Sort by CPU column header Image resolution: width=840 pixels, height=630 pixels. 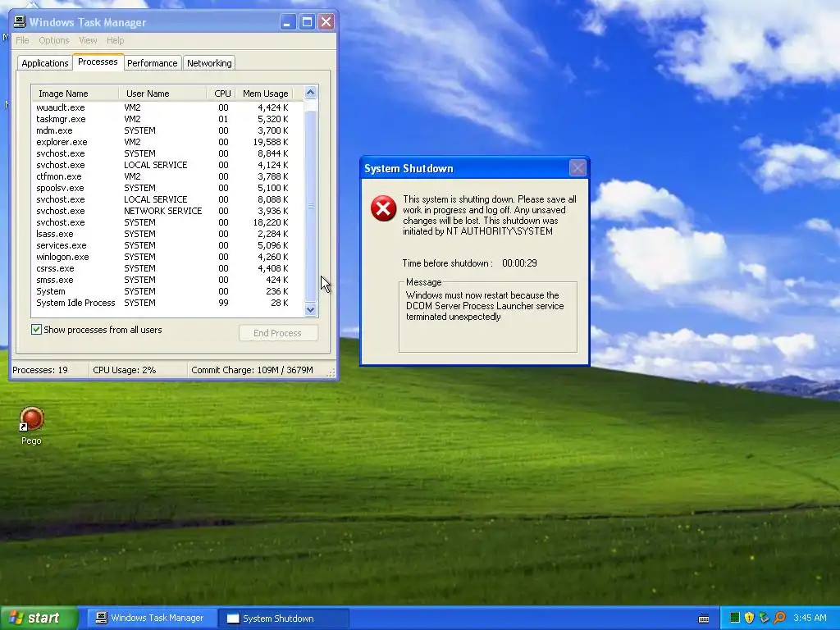click(221, 94)
